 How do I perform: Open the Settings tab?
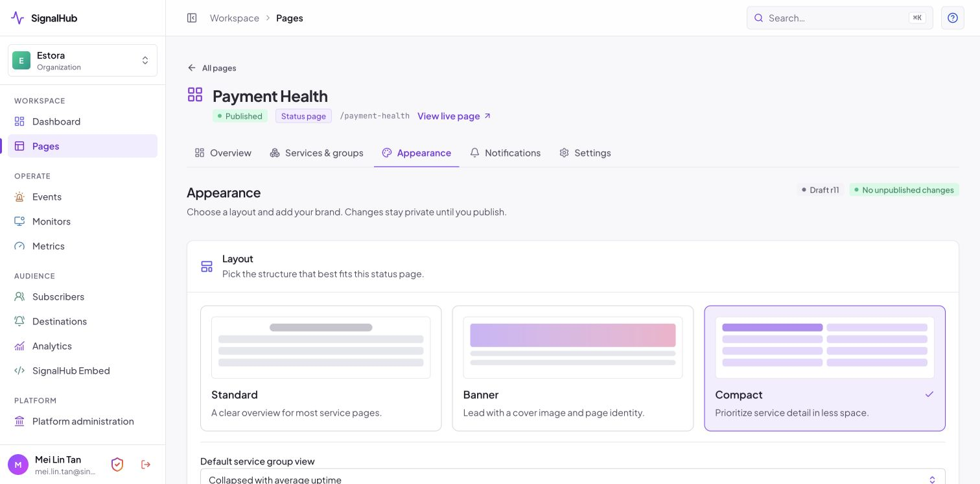[585, 153]
